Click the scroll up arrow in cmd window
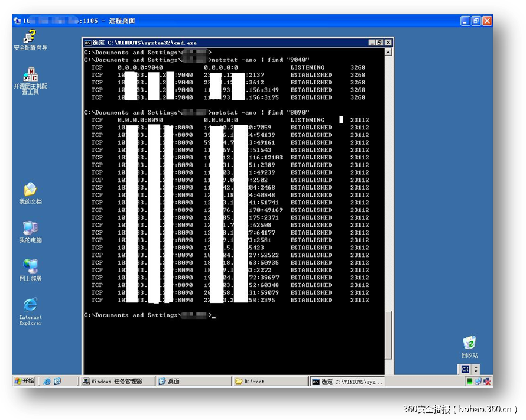This screenshot has width=526, height=420. 388,53
